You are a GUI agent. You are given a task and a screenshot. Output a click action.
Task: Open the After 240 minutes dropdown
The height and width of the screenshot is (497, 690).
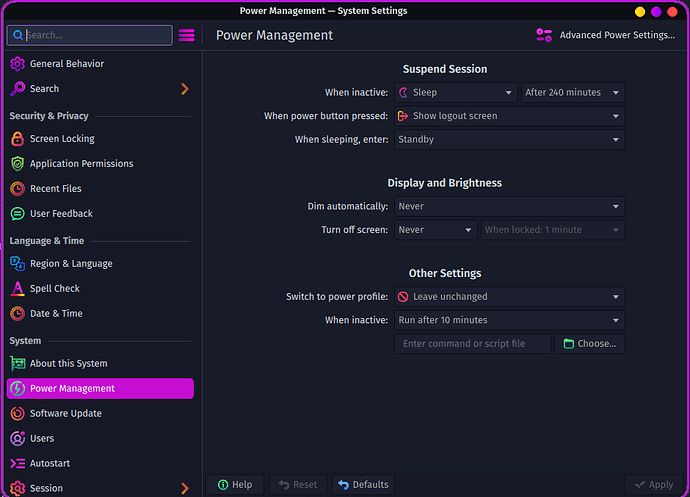572,93
